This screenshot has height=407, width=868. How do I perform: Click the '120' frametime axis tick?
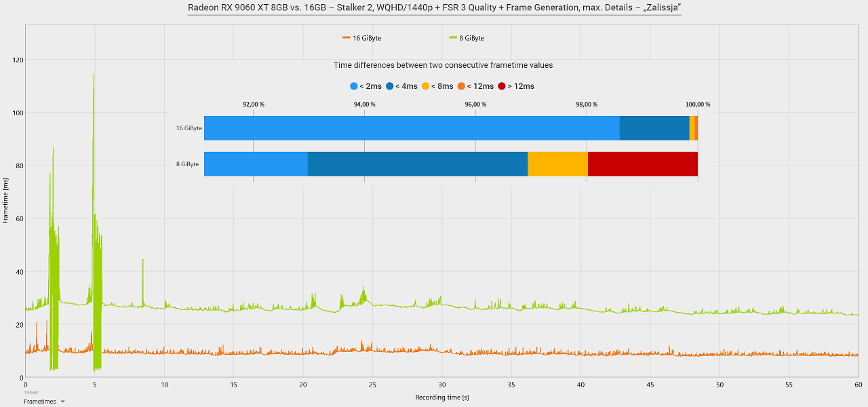[x=18, y=60]
